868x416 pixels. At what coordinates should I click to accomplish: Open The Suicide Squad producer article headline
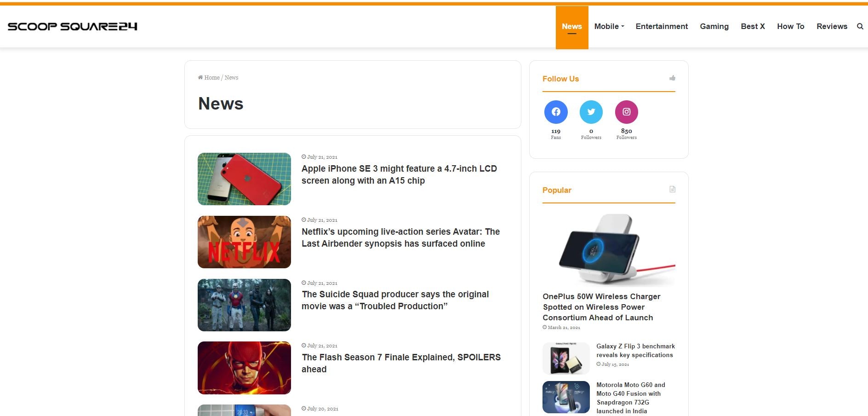[395, 300]
